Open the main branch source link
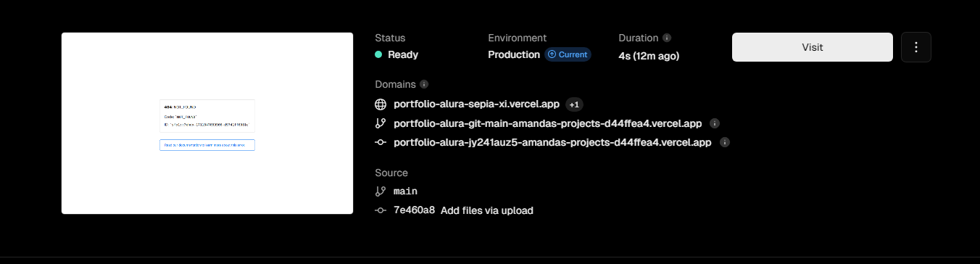This screenshot has height=264, width=980. pyautogui.click(x=405, y=191)
